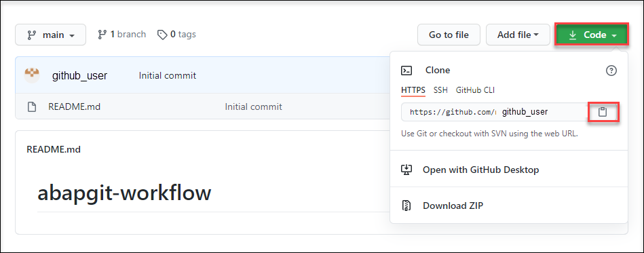
Task: Click the Go to file button
Action: [x=449, y=35]
